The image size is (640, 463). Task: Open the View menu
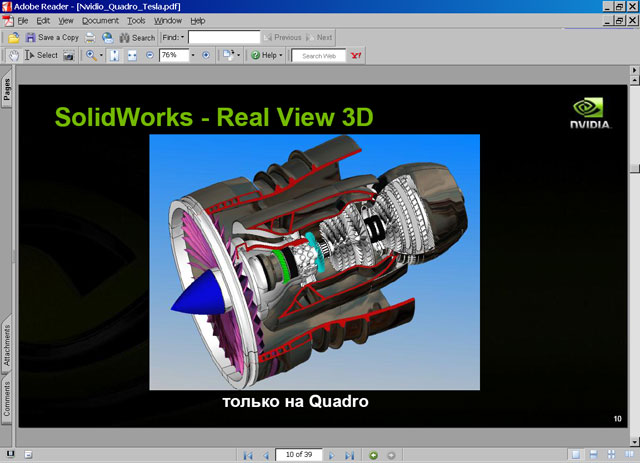pos(66,21)
